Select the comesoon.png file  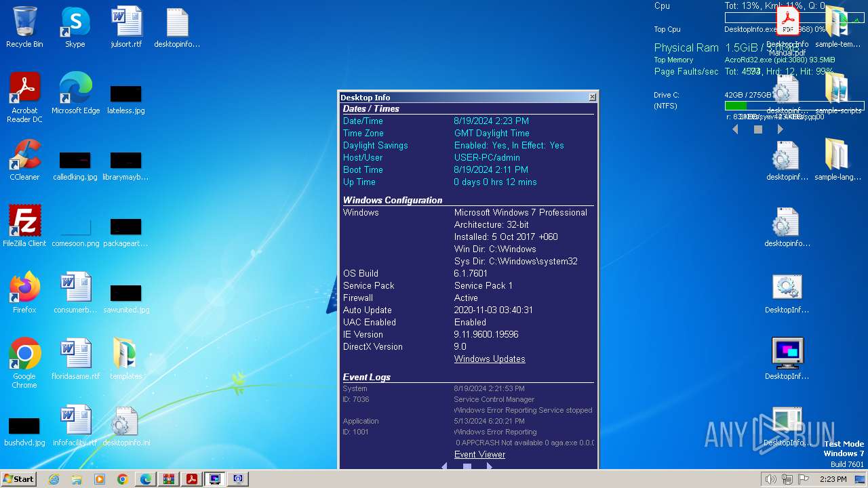point(75,232)
